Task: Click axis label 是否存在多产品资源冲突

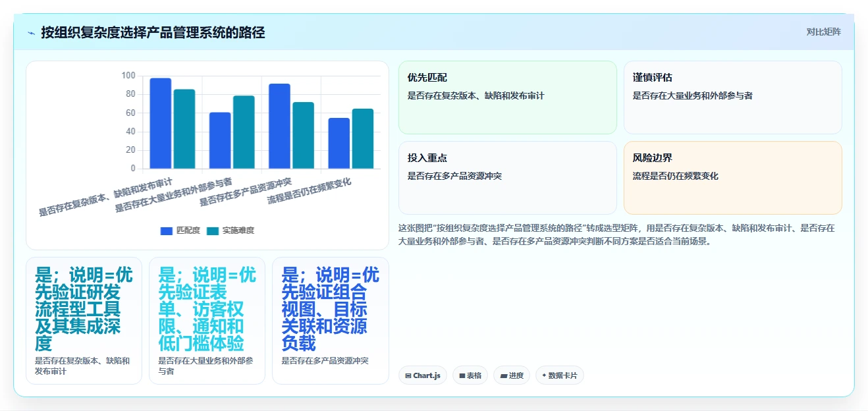Action: 246,192
